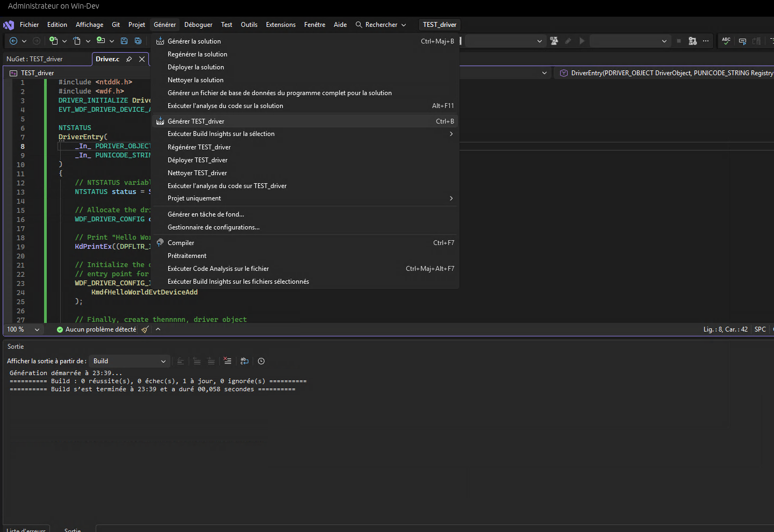Open the 'Afficher la sortie à partir de' Build dropdown

(130, 361)
